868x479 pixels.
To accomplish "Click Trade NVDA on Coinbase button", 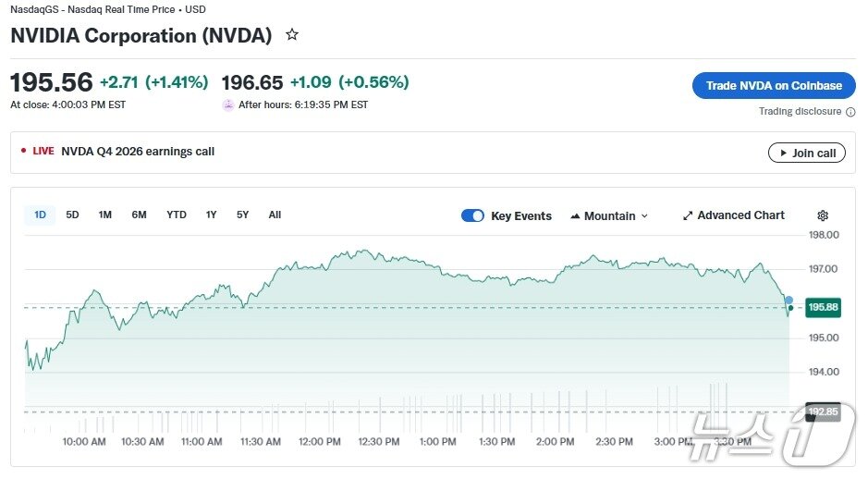I will coord(774,85).
